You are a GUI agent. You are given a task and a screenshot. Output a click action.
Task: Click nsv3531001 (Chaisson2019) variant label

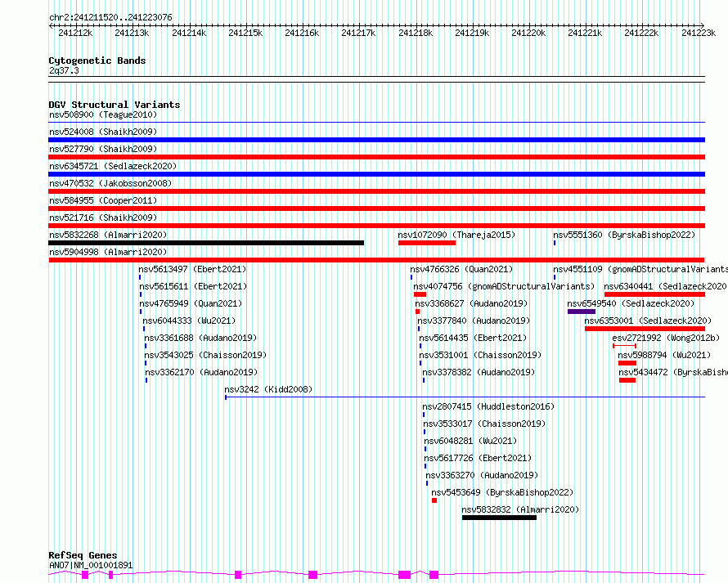pyautogui.click(x=480, y=355)
